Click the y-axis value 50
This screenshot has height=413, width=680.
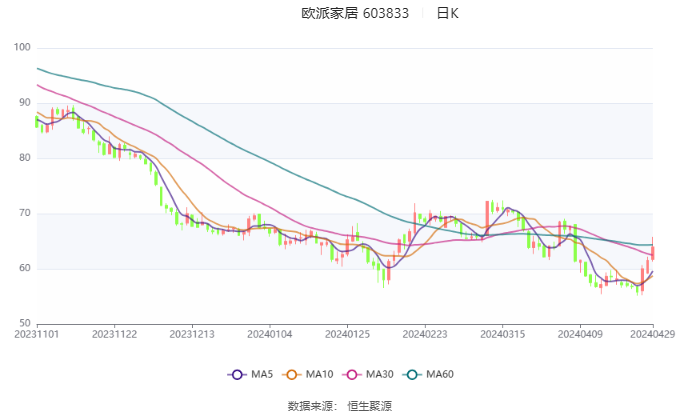tap(25, 323)
